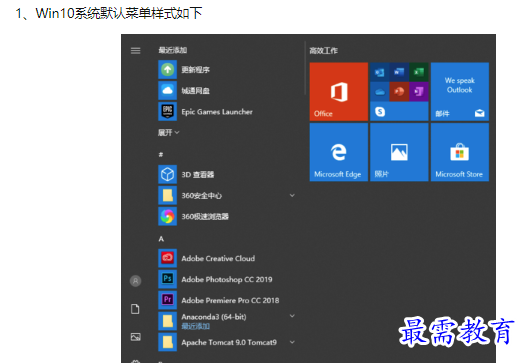Open the Pictures sidebar icon
The width and height of the screenshot is (523, 363).
click(x=135, y=337)
